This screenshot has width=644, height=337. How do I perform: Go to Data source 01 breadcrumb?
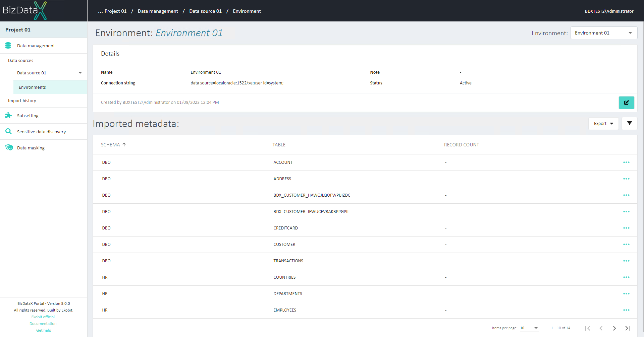click(206, 11)
